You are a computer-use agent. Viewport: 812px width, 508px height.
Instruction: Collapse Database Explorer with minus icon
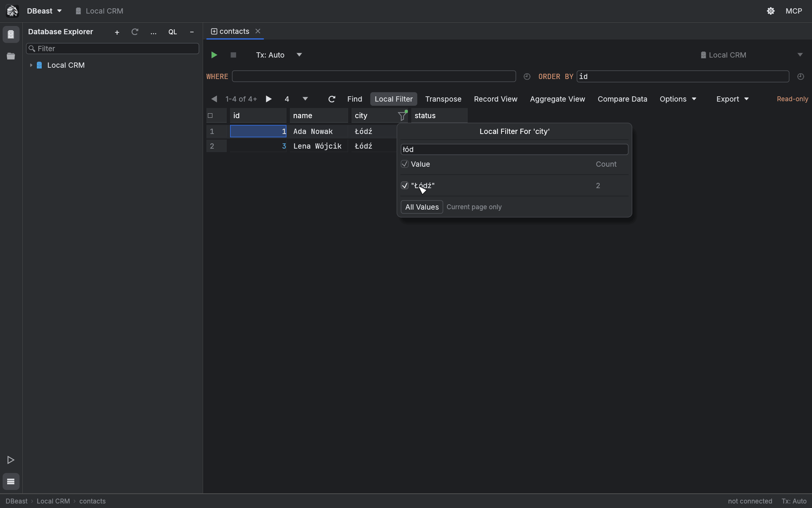point(192,32)
